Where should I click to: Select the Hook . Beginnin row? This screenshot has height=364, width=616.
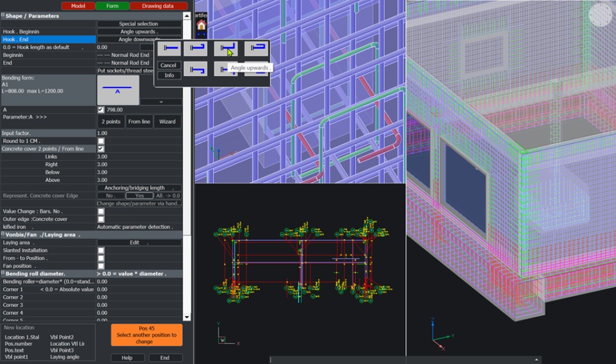[x=49, y=32]
